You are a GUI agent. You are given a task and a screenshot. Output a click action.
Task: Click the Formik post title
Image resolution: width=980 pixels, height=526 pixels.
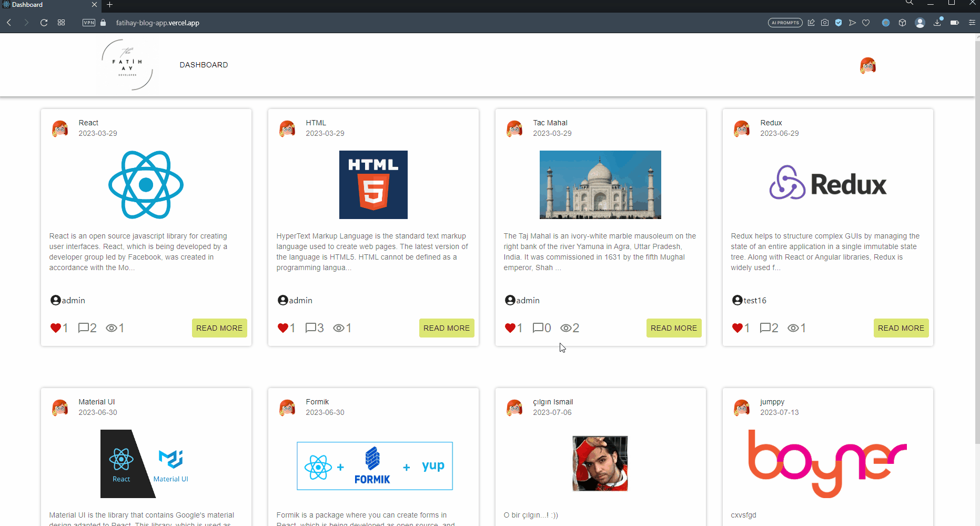pos(317,402)
